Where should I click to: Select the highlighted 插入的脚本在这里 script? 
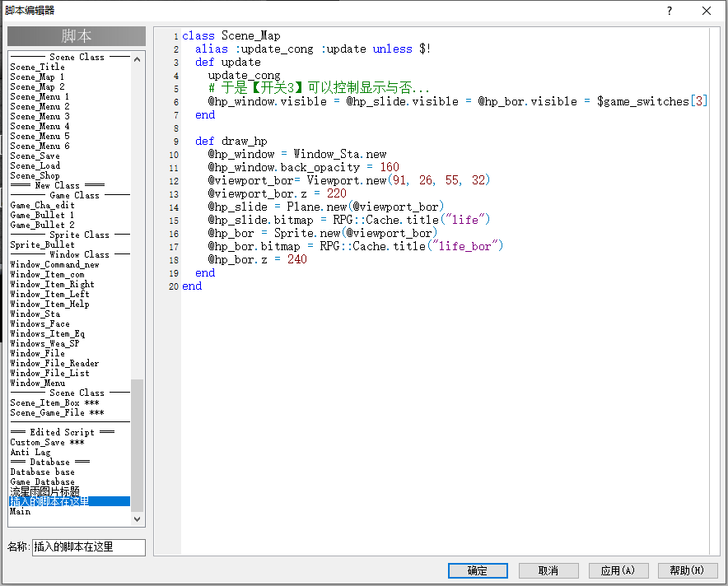tap(70, 501)
